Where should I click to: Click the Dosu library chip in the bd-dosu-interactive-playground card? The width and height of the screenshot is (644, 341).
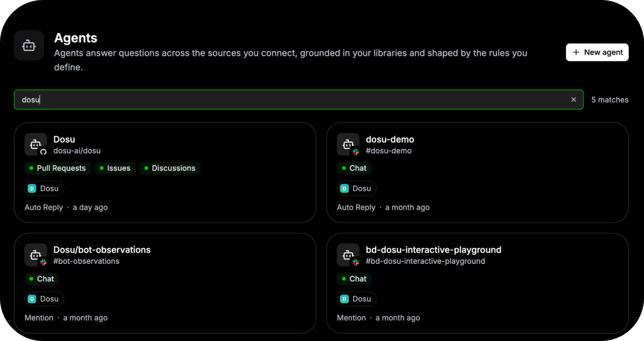pos(357,299)
